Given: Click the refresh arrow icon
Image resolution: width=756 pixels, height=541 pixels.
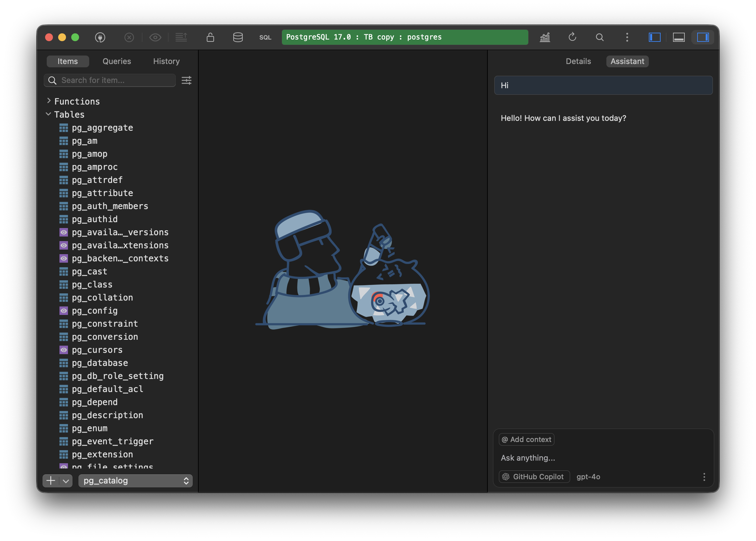Looking at the screenshot, I should point(572,37).
